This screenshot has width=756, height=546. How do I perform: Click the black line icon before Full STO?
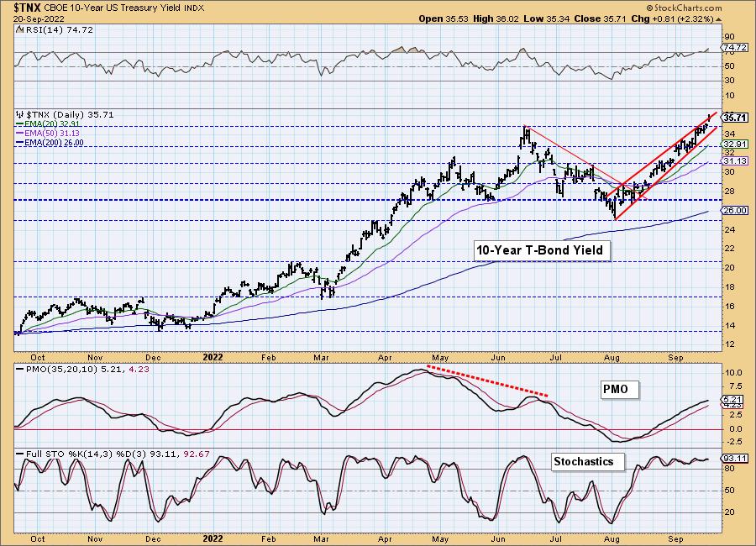pos(20,454)
